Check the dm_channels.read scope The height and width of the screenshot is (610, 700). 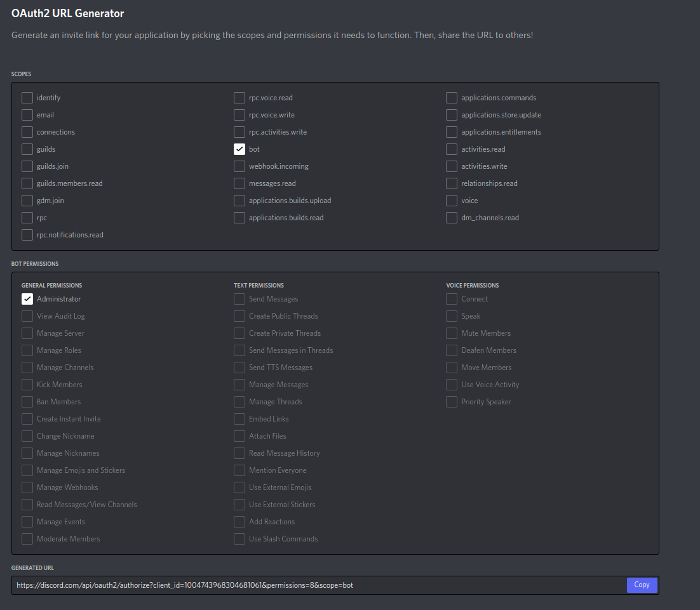click(452, 218)
